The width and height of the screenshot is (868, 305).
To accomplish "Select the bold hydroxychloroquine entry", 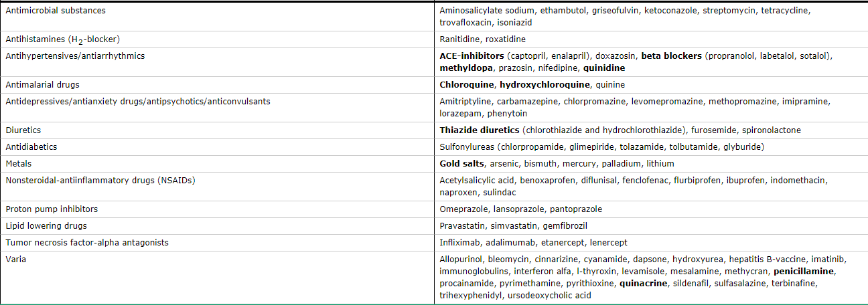I will [x=545, y=85].
